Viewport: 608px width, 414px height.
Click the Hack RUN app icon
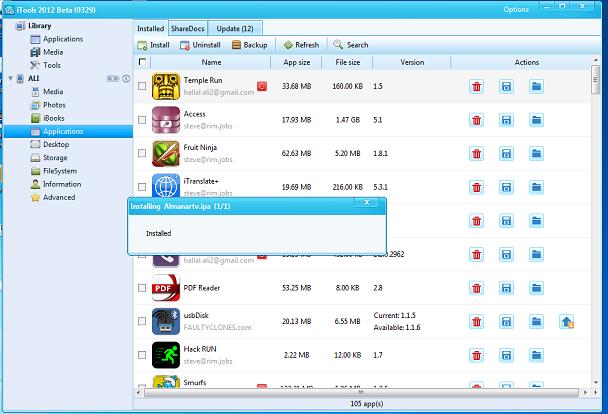pos(166,355)
